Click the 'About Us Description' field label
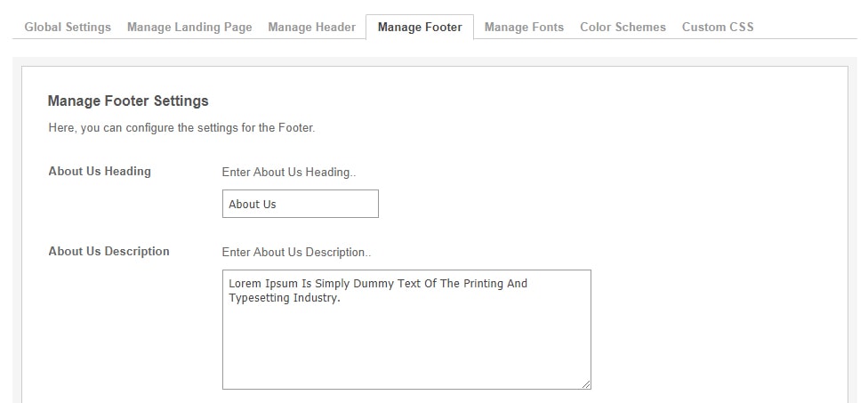Viewport: 868px width, 403px height. (x=108, y=251)
